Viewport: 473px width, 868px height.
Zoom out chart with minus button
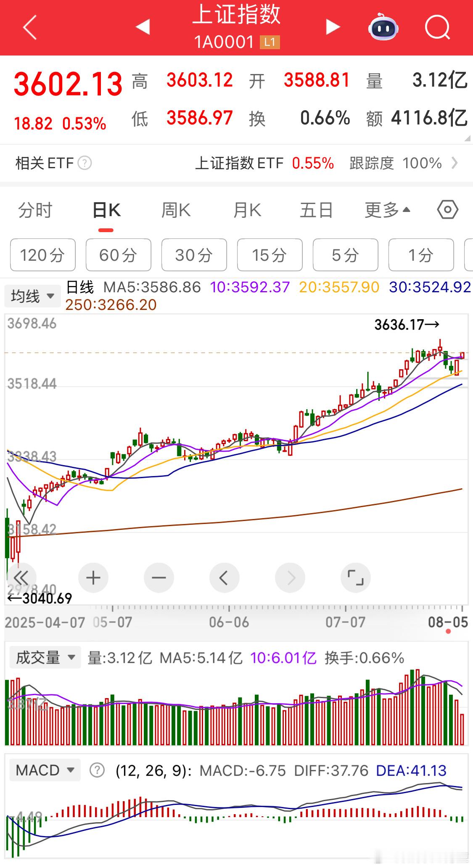[159, 577]
